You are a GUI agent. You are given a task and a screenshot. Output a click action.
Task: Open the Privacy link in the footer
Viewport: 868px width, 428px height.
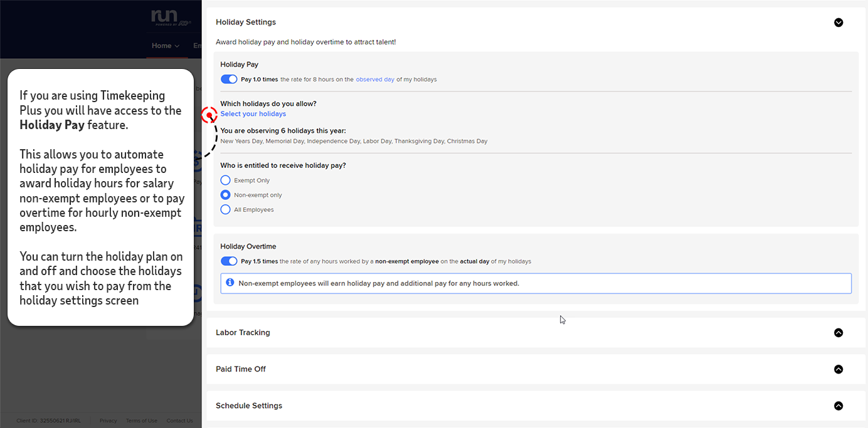click(x=108, y=420)
